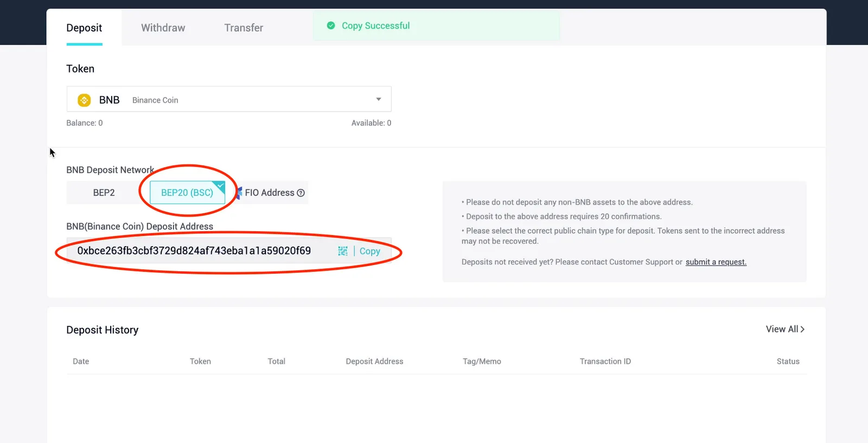Screen dimensions: 868x443
Task: Copy the deposit address
Action: 370,251
